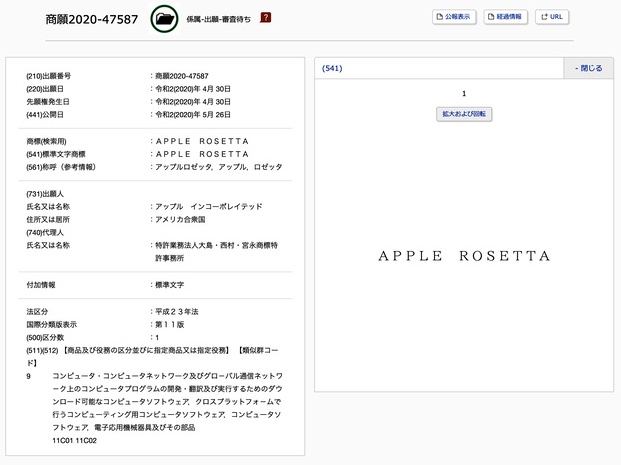Click the (220)出願日 date value 4月30日
621x465 pixels.
point(193,89)
